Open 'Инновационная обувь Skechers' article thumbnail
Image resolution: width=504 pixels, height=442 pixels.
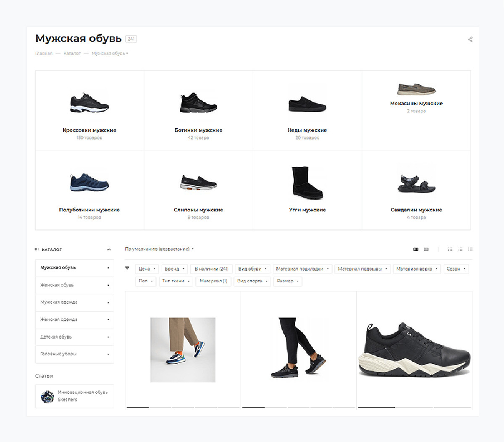tap(47, 396)
